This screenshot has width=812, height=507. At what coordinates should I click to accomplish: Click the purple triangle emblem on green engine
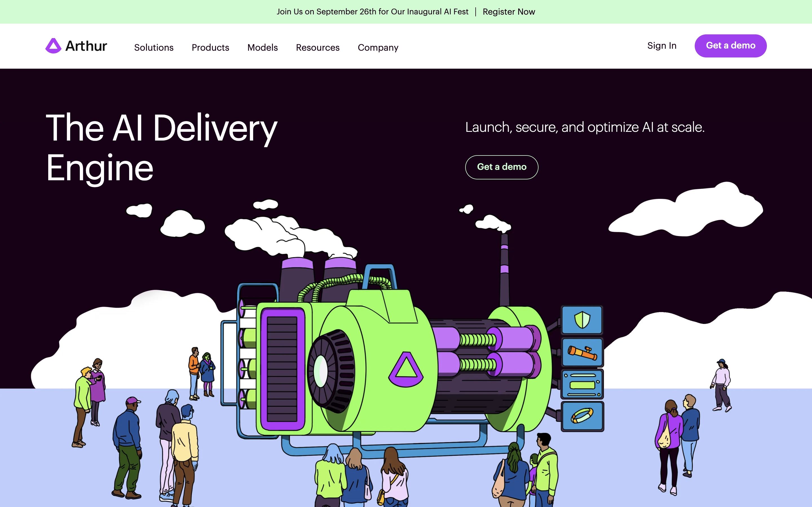(406, 370)
